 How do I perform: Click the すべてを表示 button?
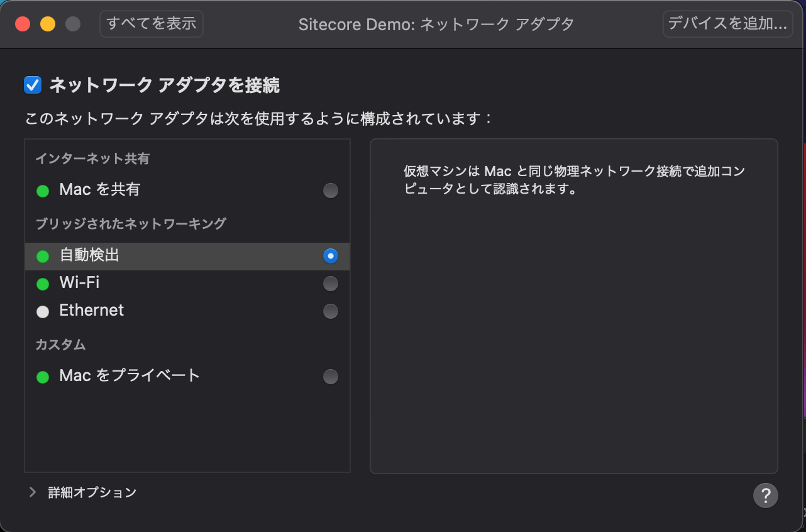coord(152,24)
